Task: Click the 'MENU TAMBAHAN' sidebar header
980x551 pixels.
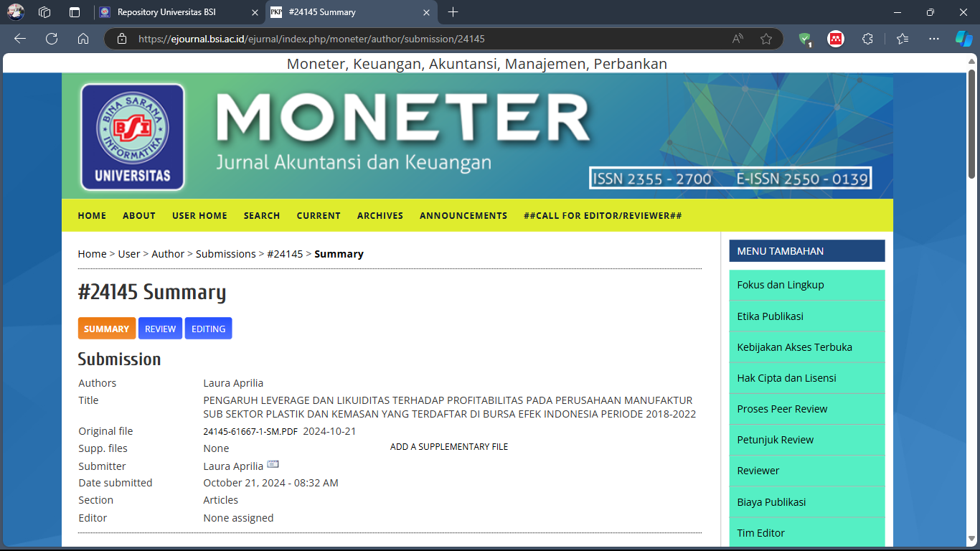Action: click(807, 251)
